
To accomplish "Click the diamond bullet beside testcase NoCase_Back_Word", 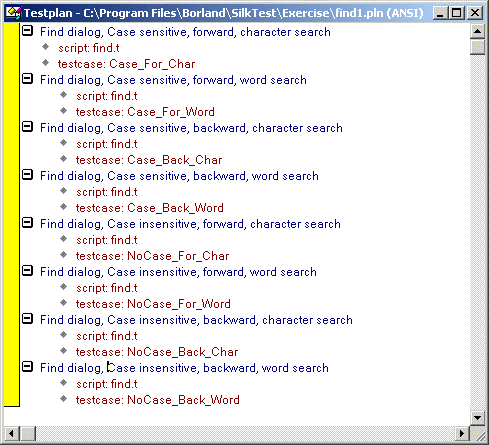I will (64, 399).
